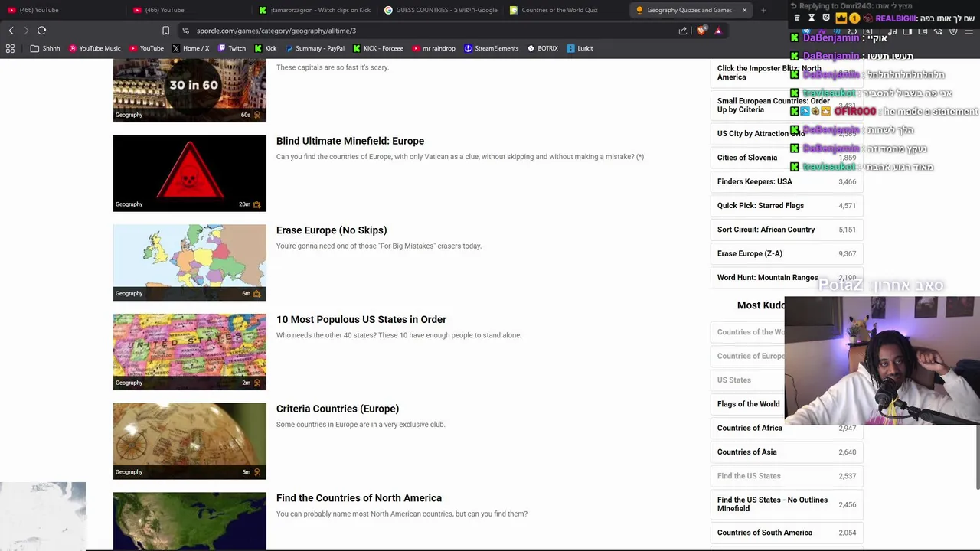Image resolution: width=980 pixels, height=551 pixels.
Task: Open Countries of South America sidebar link
Action: point(765,533)
